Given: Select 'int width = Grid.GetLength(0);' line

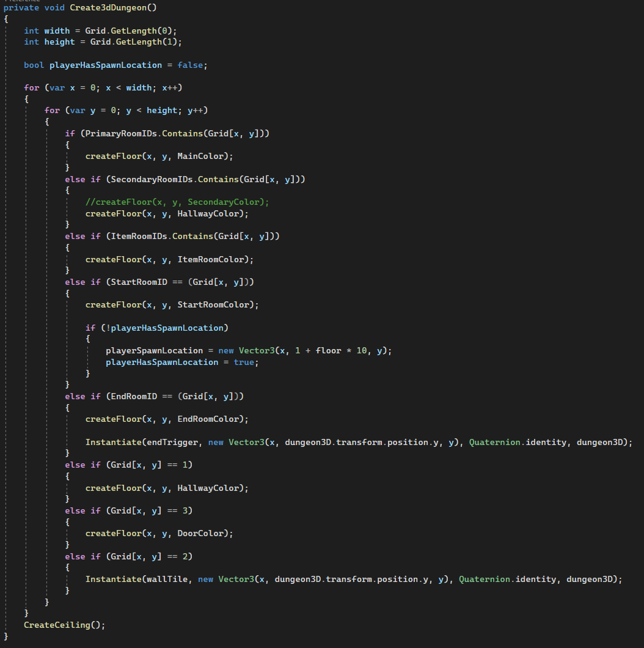Looking at the screenshot, I should coord(100,31).
